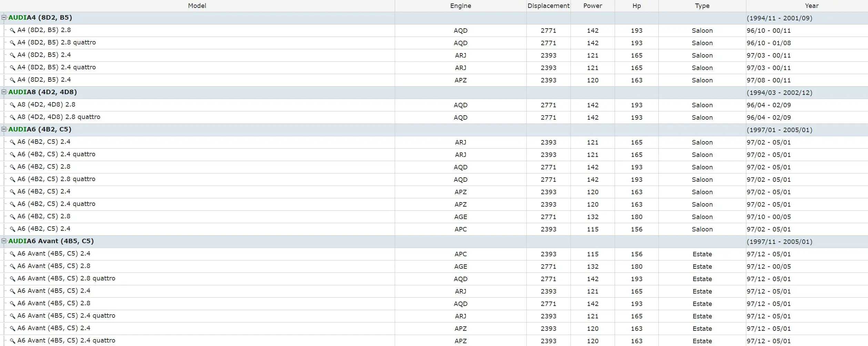Sort by the Hp column header
This screenshot has height=346, width=868.
click(637, 6)
